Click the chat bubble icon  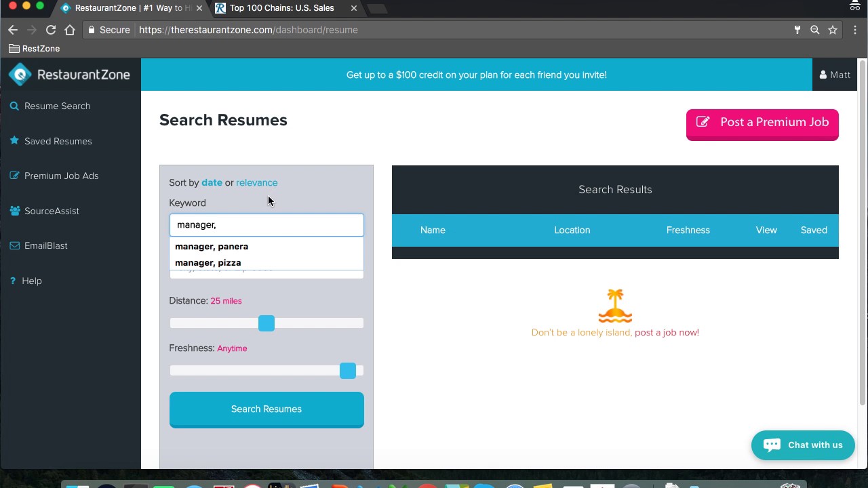[772, 445]
